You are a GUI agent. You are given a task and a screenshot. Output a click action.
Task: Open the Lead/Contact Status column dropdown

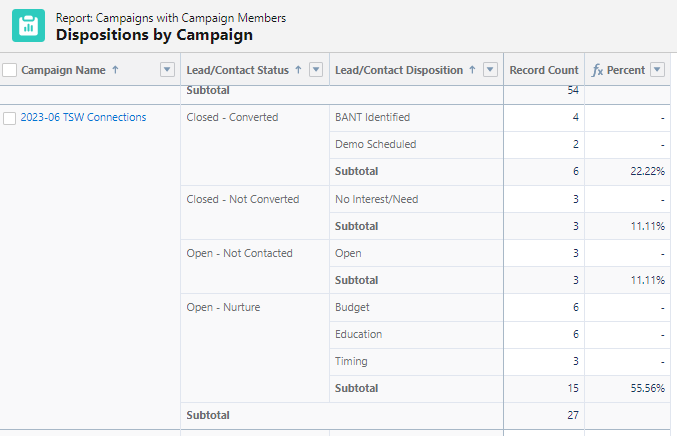click(316, 70)
